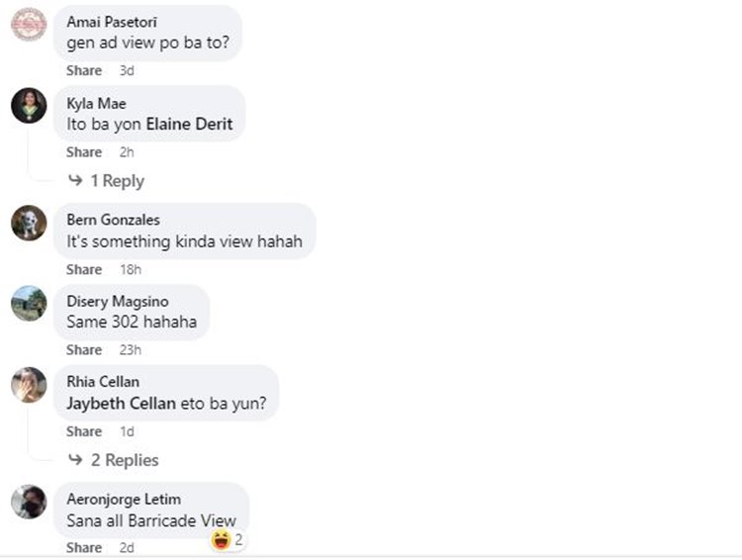Click Disery Magsino's profile avatar
The height and width of the screenshot is (560, 742).
[29, 303]
